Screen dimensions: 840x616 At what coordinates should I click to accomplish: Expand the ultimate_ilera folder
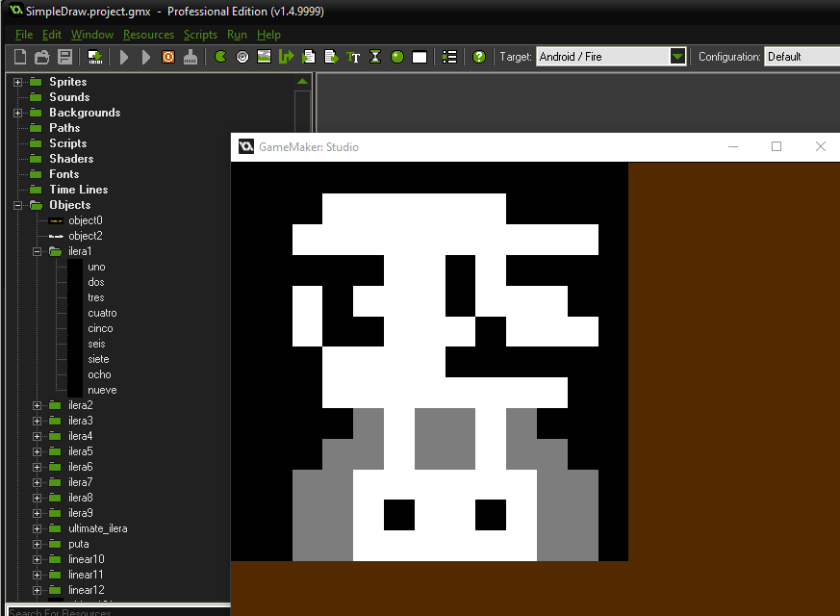tap(37, 528)
